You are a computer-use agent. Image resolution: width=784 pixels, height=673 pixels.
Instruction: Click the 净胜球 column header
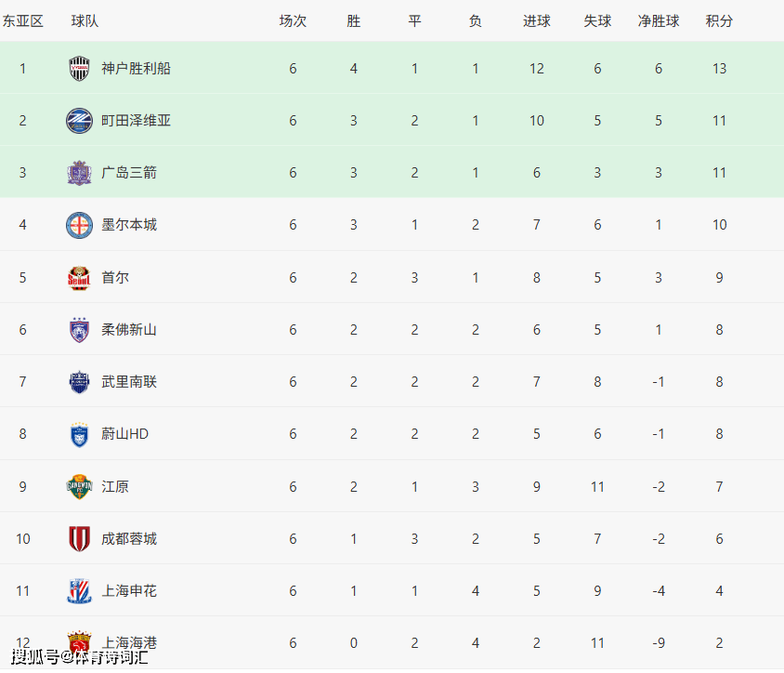[658, 20]
